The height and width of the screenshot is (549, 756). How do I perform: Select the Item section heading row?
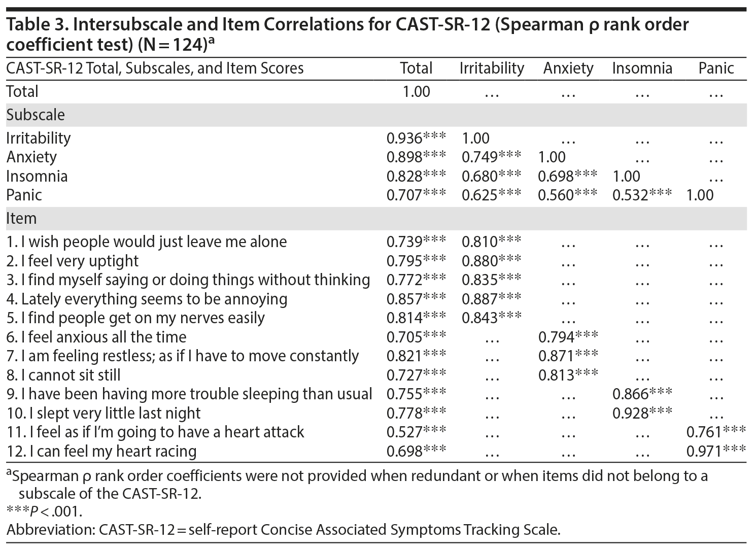tap(21, 219)
